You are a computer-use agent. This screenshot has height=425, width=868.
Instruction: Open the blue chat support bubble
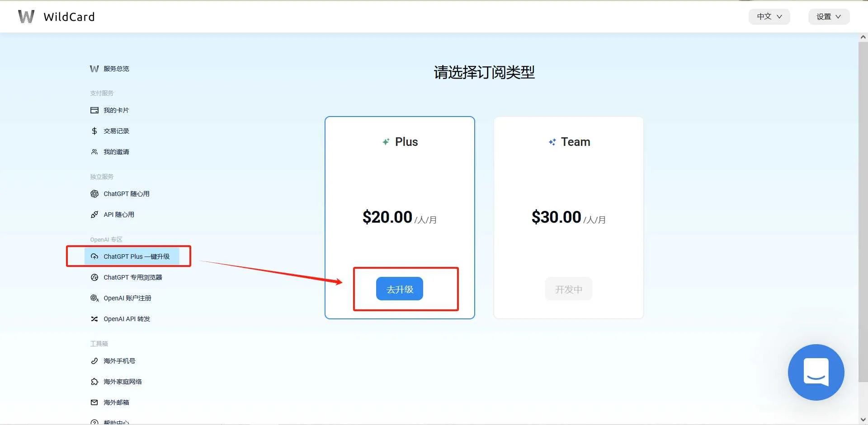click(x=816, y=372)
